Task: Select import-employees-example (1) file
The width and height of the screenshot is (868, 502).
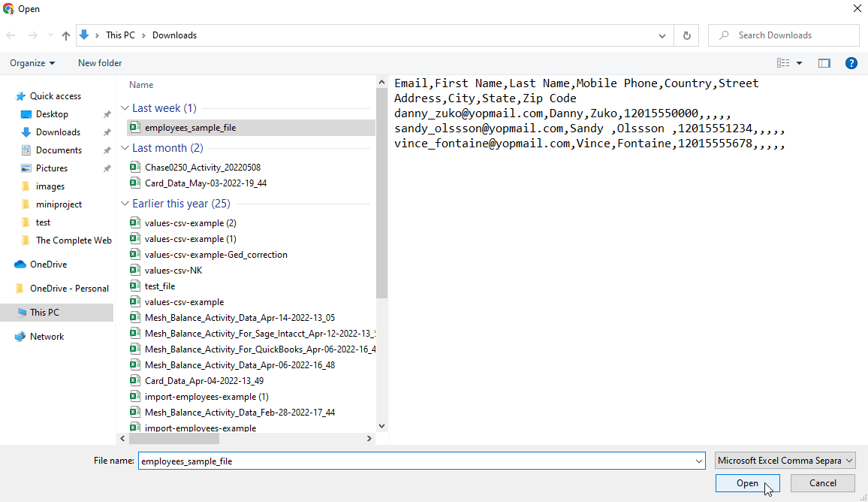Action: (206, 397)
